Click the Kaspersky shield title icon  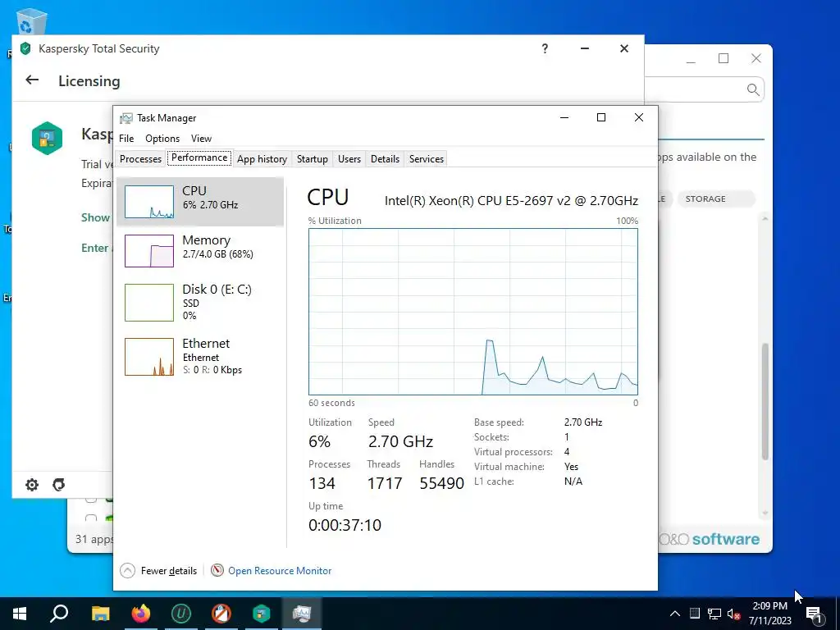(x=25, y=48)
